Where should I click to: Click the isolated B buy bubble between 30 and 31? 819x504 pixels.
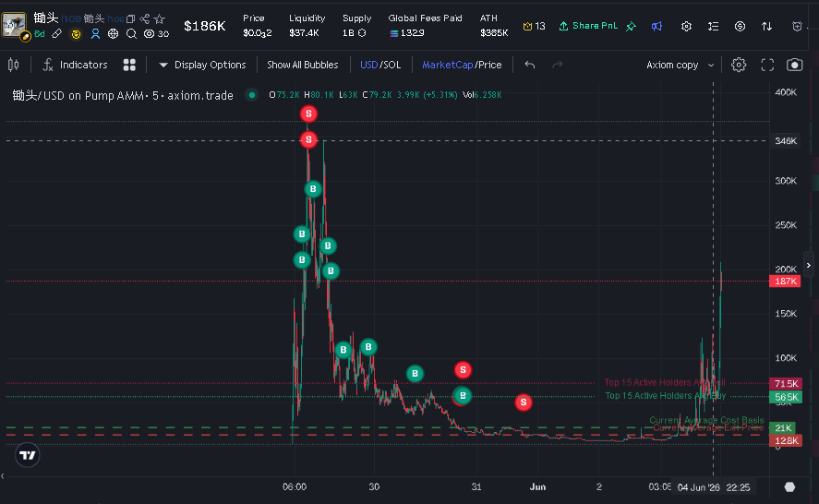(415, 374)
